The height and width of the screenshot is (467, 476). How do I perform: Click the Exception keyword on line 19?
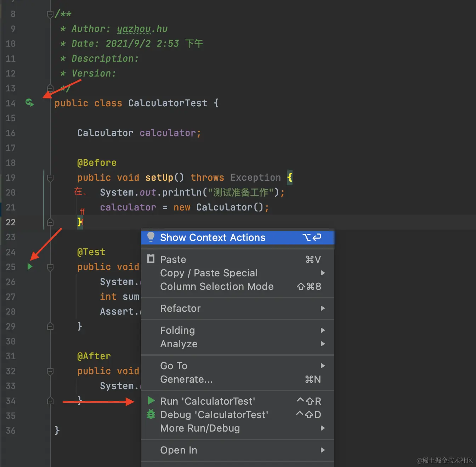coord(255,178)
